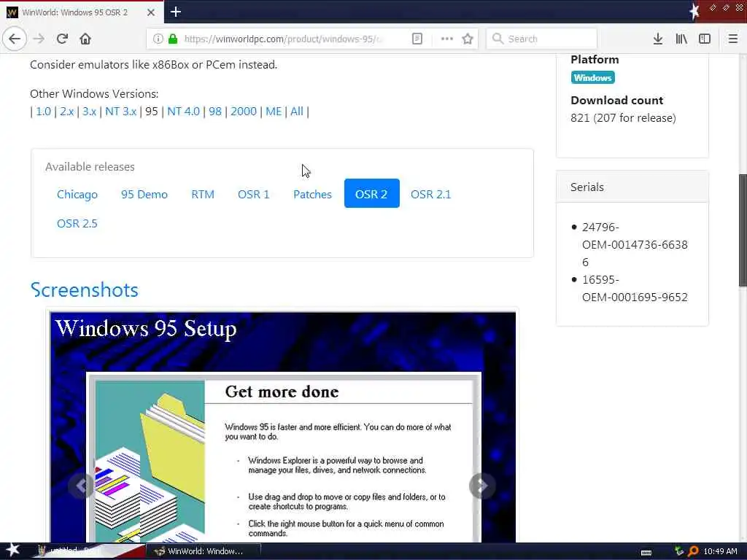
Task: Select the Chicago release
Action: coord(77,194)
